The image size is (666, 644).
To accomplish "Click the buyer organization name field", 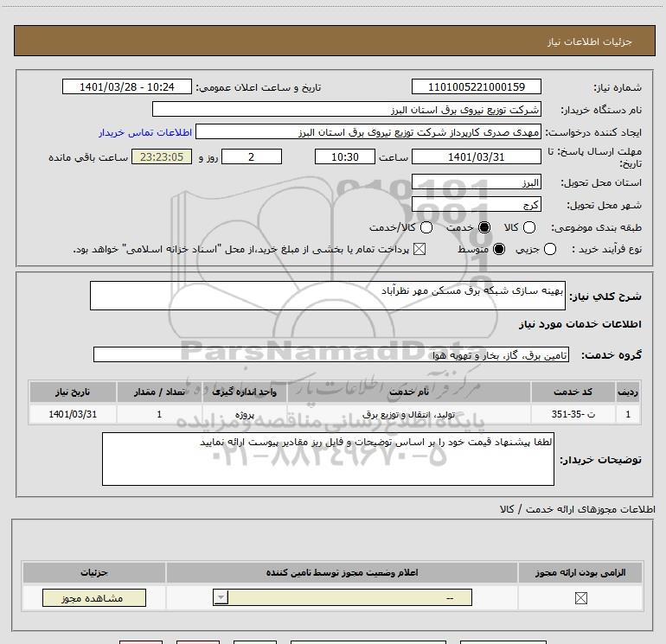I will coord(347,110).
